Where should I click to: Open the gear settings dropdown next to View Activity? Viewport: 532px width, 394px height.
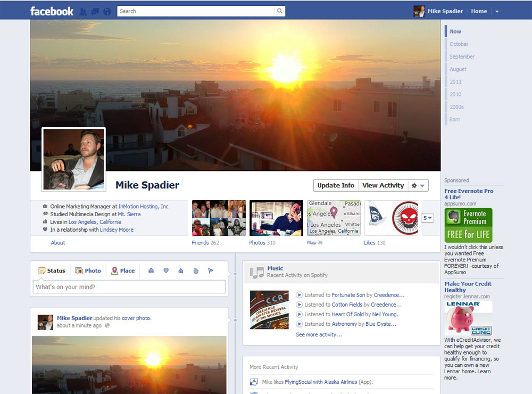418,185
